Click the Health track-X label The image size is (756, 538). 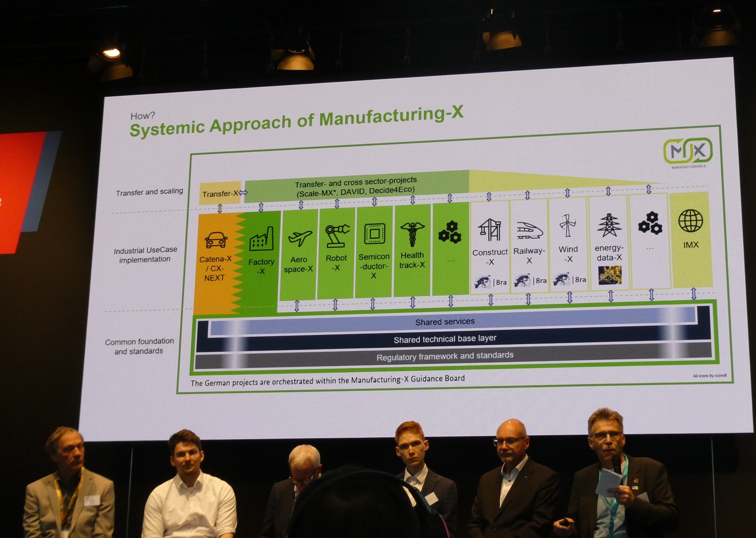(x=412, y=260)
